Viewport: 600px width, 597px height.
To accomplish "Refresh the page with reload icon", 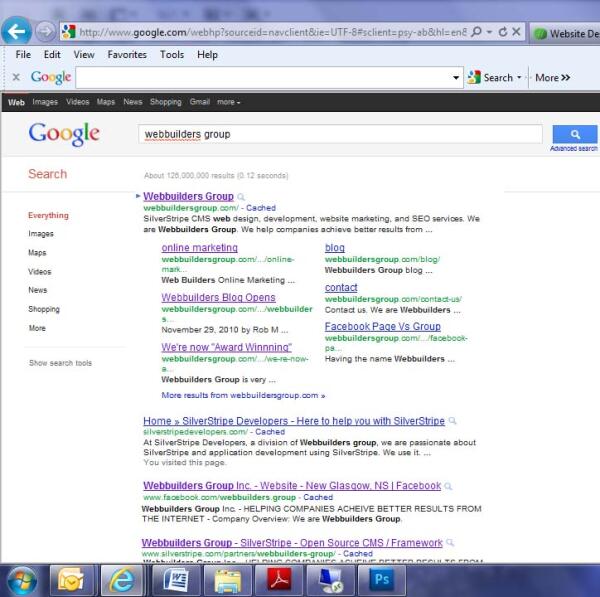I will coord(503,32).
